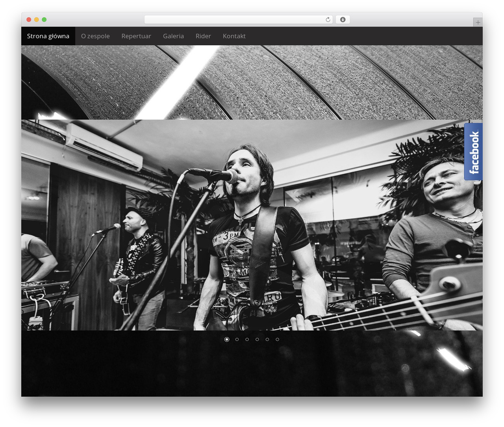Switch to the third slide dot

click(x=247, y=339)
